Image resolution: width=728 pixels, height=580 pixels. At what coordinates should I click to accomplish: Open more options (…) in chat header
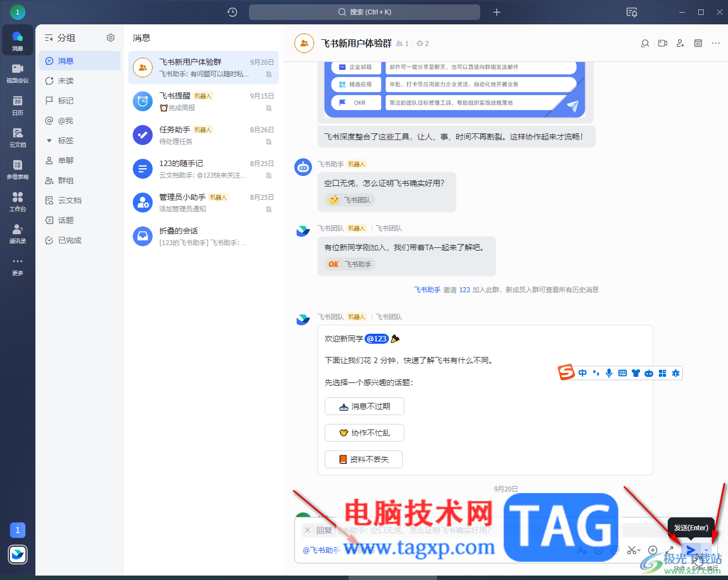(716, 43)
